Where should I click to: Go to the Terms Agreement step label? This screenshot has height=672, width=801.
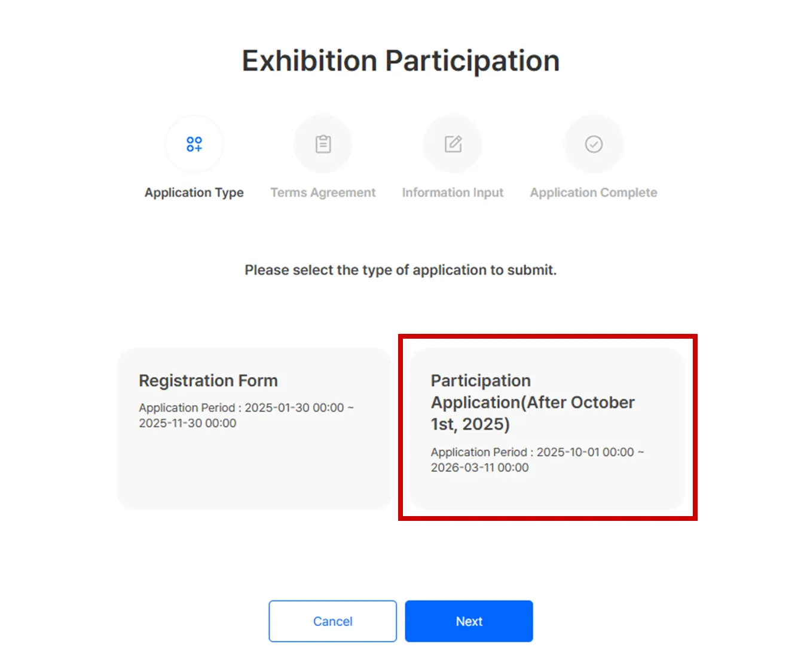(323, 192)
